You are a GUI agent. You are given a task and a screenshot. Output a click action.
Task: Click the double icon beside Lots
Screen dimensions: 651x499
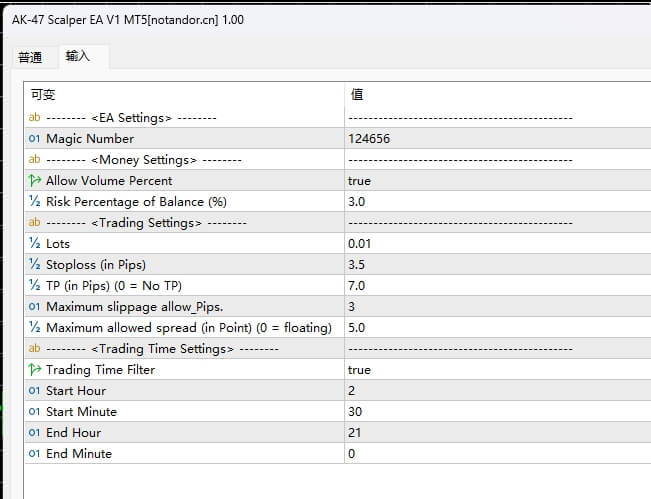tap(34, 243)
